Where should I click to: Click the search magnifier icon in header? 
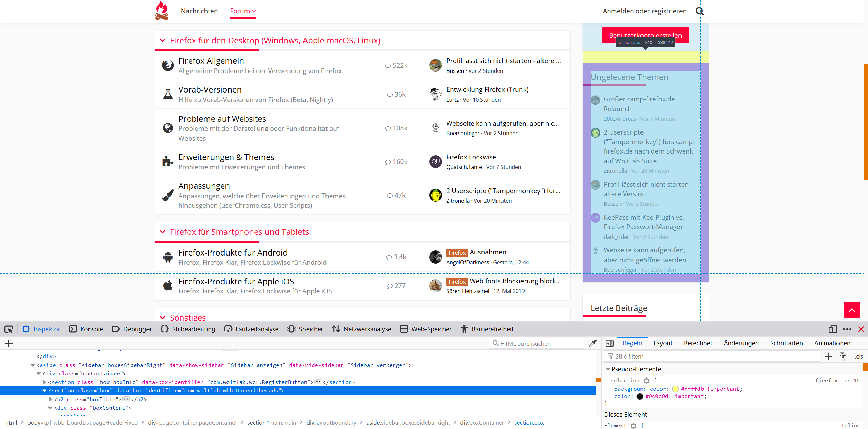coord(699,11)
